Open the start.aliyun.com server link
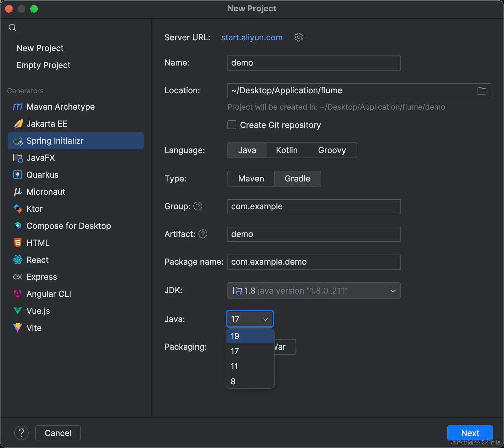 point(252,37)
